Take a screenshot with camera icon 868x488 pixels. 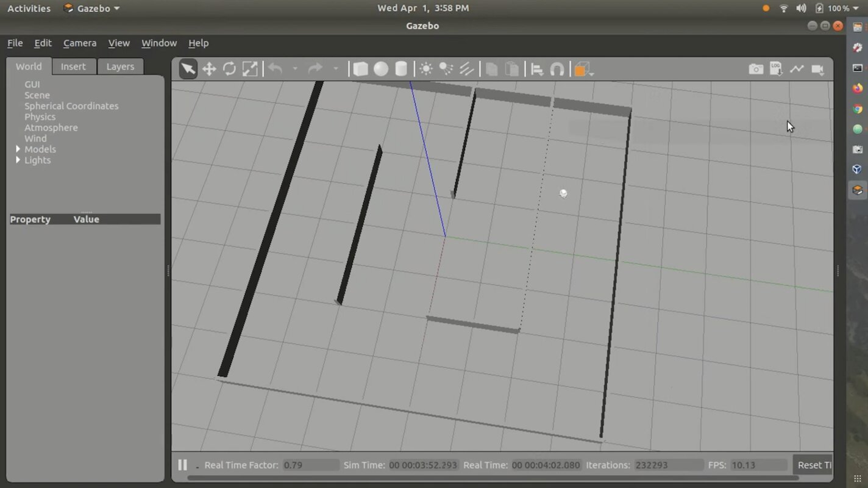pos(756,69)
